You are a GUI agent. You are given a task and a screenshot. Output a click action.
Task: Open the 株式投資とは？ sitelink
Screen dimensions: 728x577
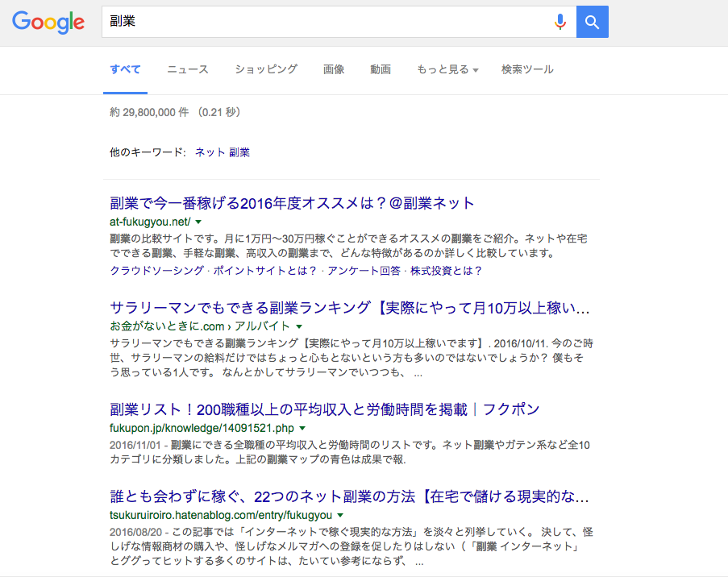click(446, 271)
